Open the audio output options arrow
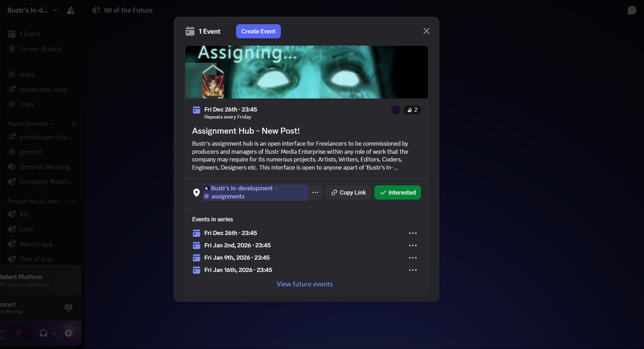 click(54, 333)
